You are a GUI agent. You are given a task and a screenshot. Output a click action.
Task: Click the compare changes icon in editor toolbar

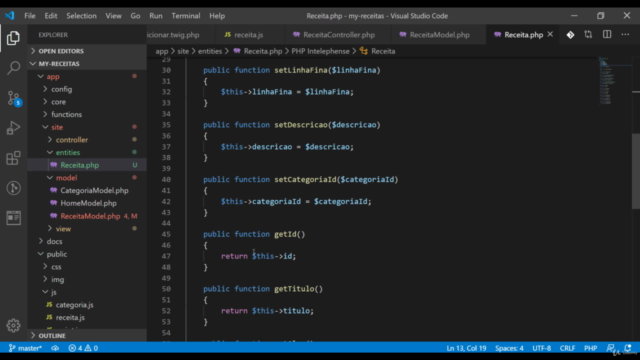(x=588, y=35)
